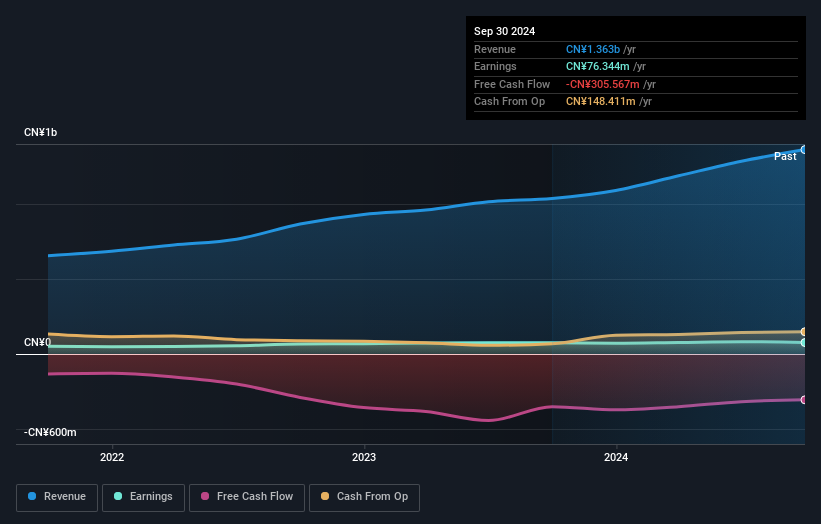Toggle the Free Cash Flow legend button
This screenshot has width=821, height=524.
click(247, 497)
